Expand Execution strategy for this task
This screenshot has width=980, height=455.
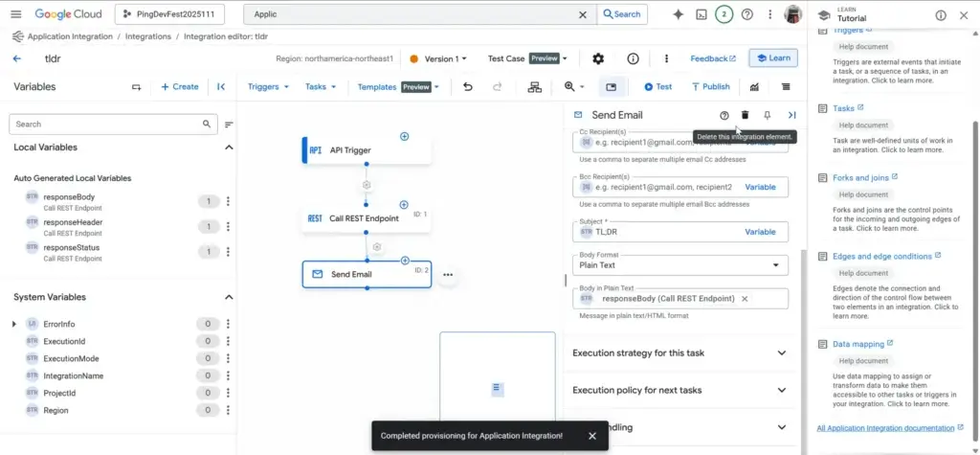coord(679,353)
